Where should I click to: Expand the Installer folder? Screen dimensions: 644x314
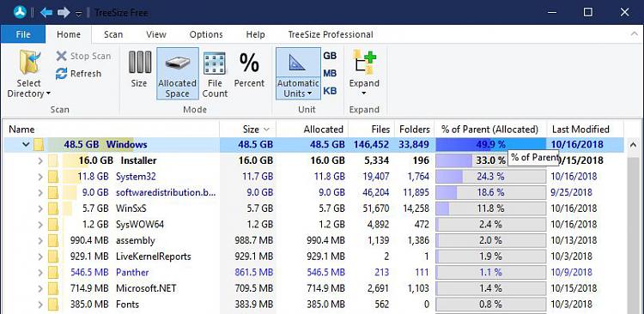pos(39,160)
